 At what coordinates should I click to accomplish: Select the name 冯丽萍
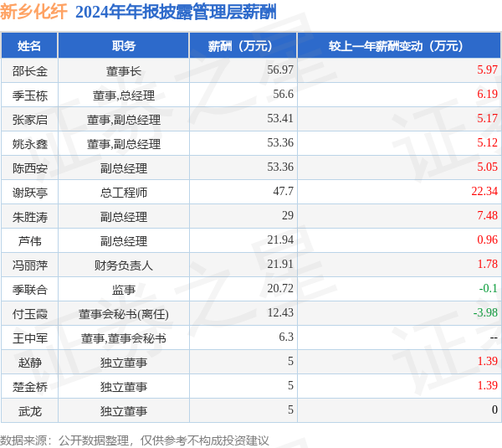30,265
